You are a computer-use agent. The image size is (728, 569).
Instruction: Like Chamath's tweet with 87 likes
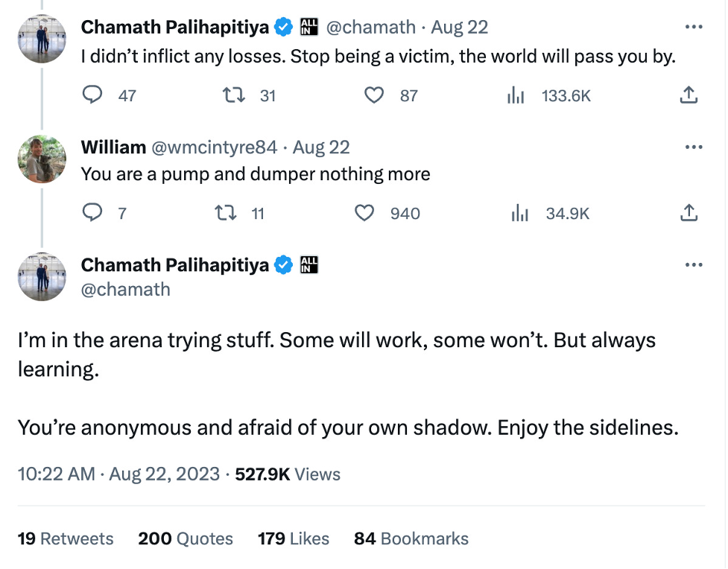click(374, 95)
